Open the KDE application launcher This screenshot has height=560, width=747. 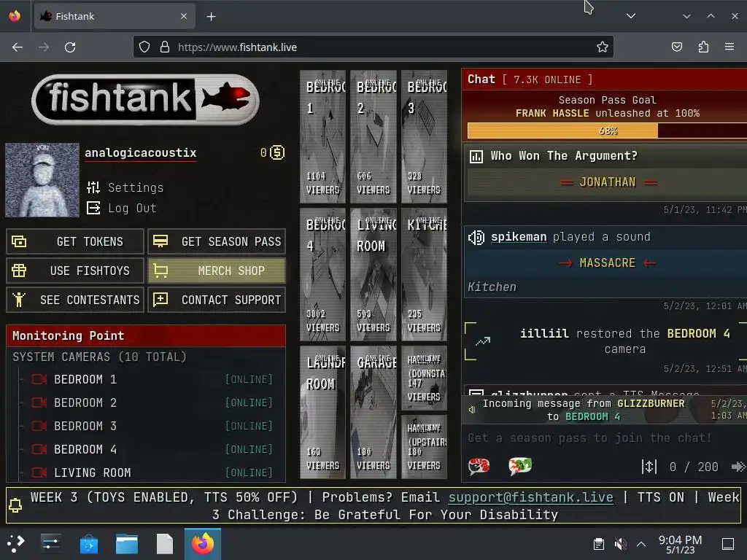[x=15, y=543]
